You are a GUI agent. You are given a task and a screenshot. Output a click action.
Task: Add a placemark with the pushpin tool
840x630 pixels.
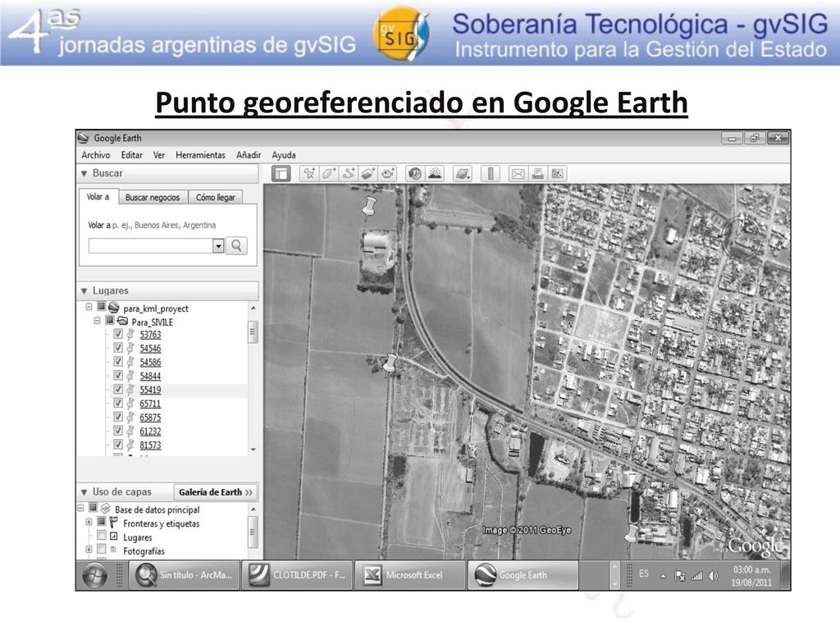[x=309, y=174]
